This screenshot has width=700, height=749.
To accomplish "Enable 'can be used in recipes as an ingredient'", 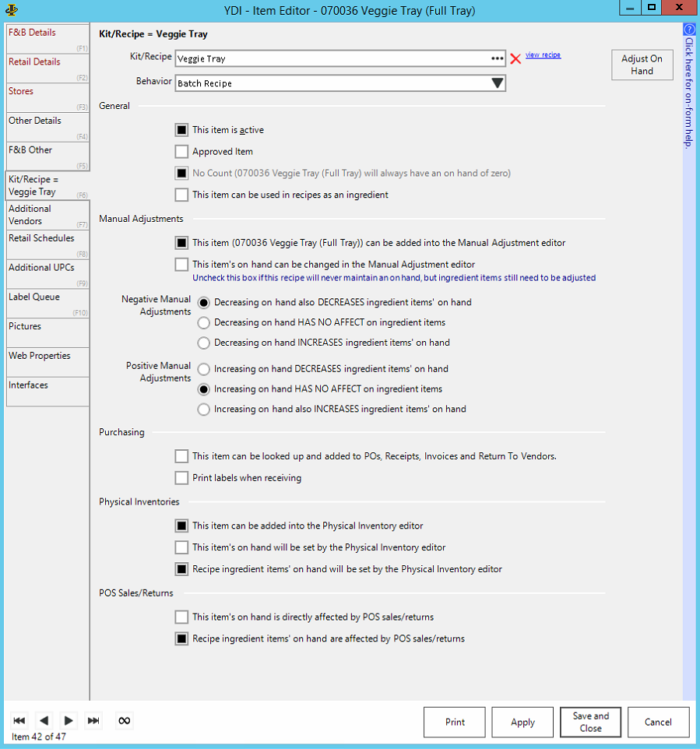I will click(x=181, y=195).
